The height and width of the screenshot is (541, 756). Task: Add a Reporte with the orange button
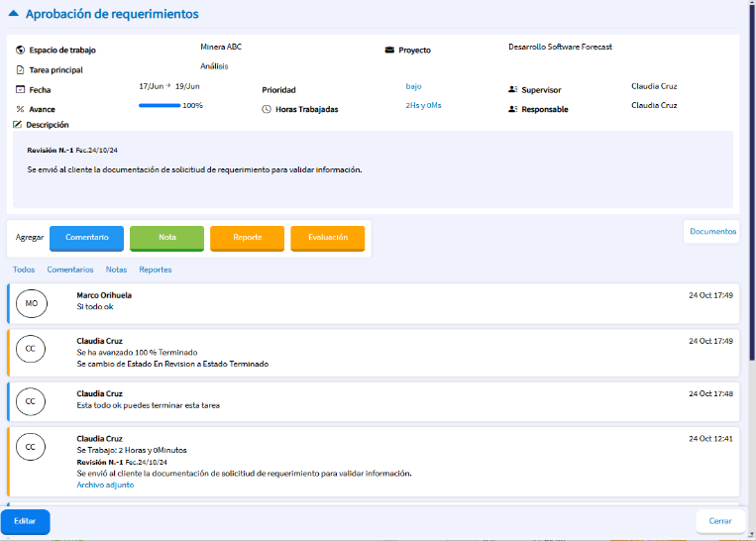(248, 238)
